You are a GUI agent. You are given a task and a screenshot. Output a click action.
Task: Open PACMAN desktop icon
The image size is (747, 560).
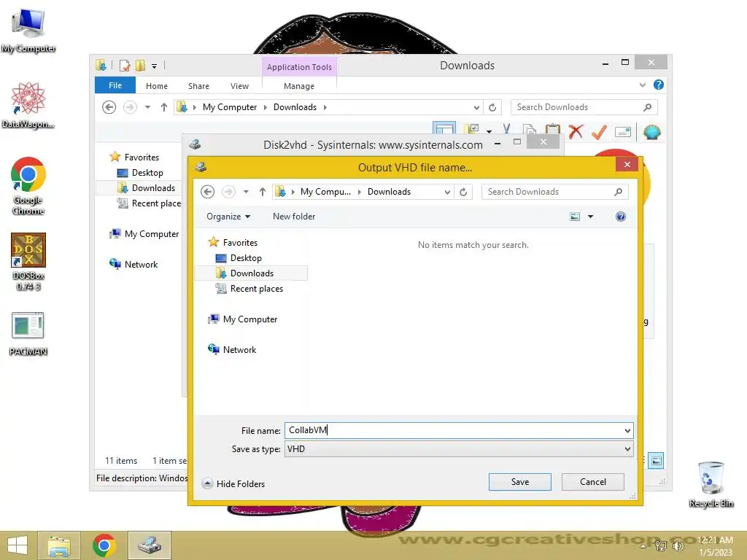[28, 334]
